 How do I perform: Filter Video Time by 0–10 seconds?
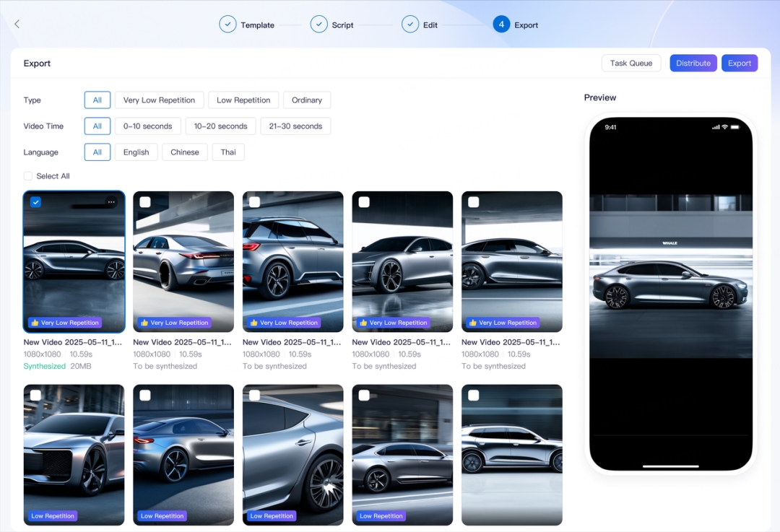click(x=148, y=126)
